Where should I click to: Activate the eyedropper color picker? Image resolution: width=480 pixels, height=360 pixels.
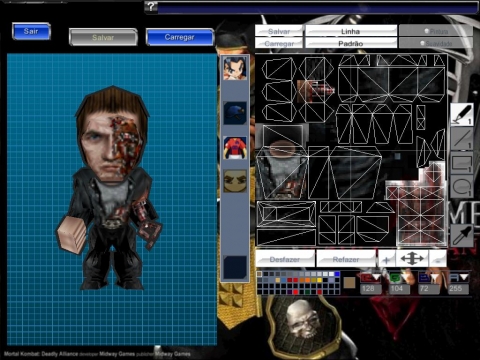pyautogui.click(x=462, y=235)
